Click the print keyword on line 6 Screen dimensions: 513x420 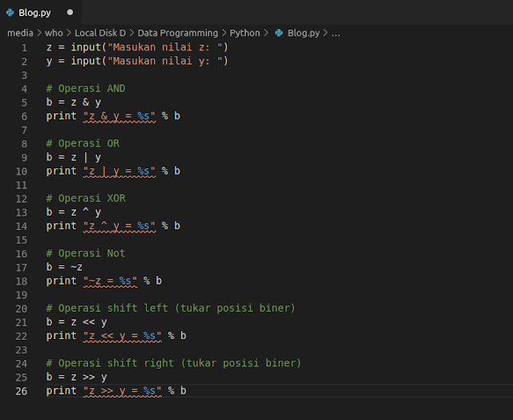click(x=61, y=116)
